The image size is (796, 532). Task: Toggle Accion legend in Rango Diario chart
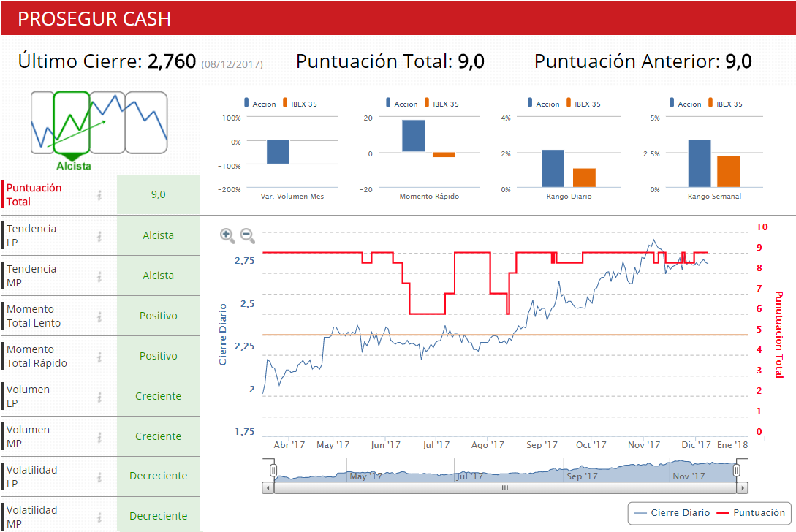(x=543, y=104)
